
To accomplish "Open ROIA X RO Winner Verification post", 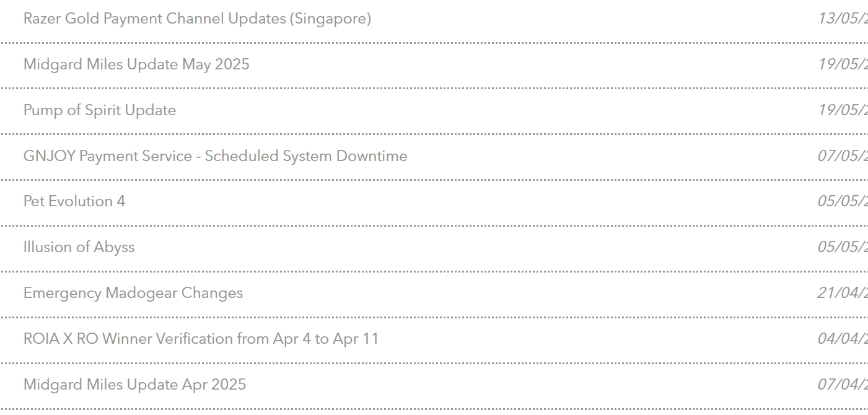I will click(201, 339).
